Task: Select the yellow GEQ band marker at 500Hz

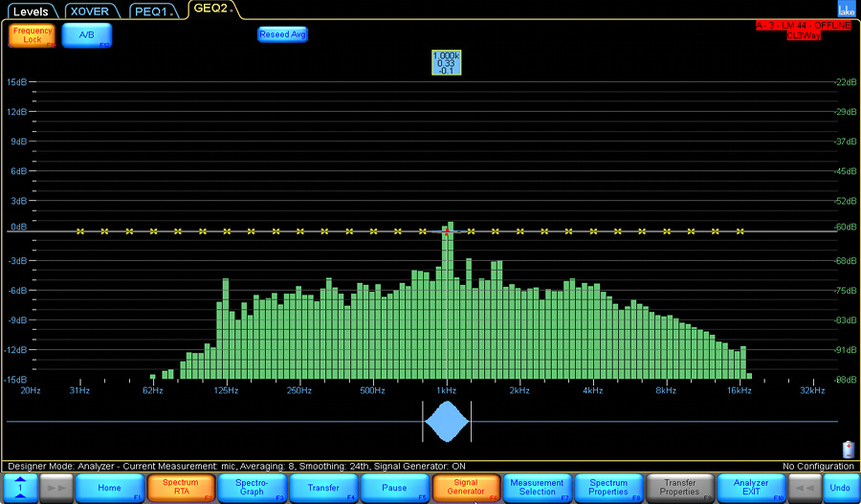Action: [x=373, y=231]
